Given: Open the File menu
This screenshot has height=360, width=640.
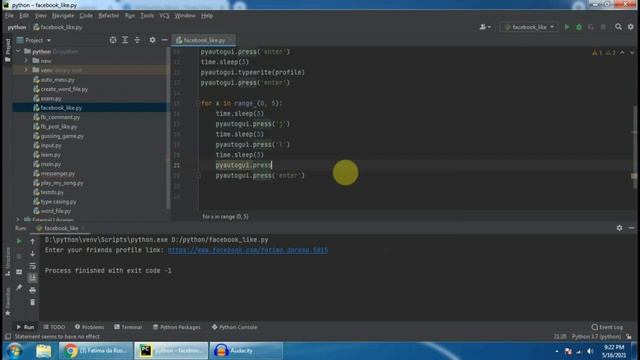Looking at the screenshot, I should (x=9, y=16).
